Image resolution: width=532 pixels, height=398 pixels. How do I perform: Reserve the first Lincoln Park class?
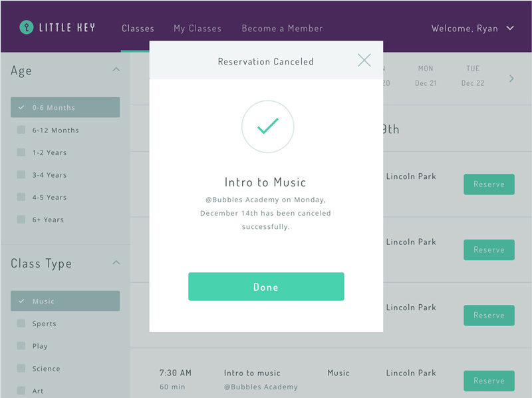point(489,184)
